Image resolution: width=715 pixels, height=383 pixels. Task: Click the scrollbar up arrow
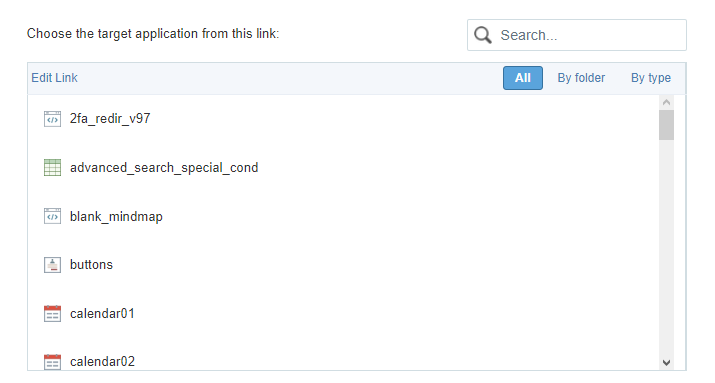(x=666, y=102)
